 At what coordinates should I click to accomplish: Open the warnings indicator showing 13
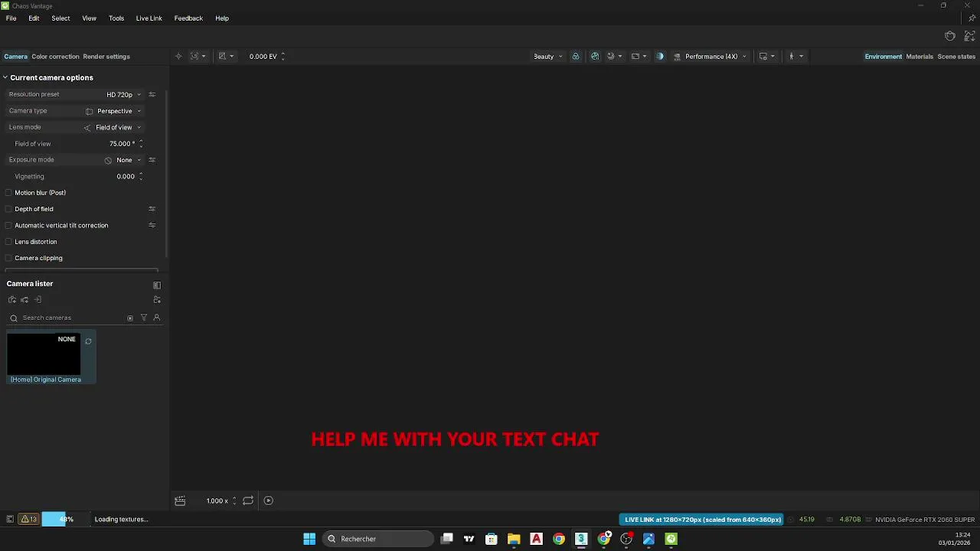29,519
